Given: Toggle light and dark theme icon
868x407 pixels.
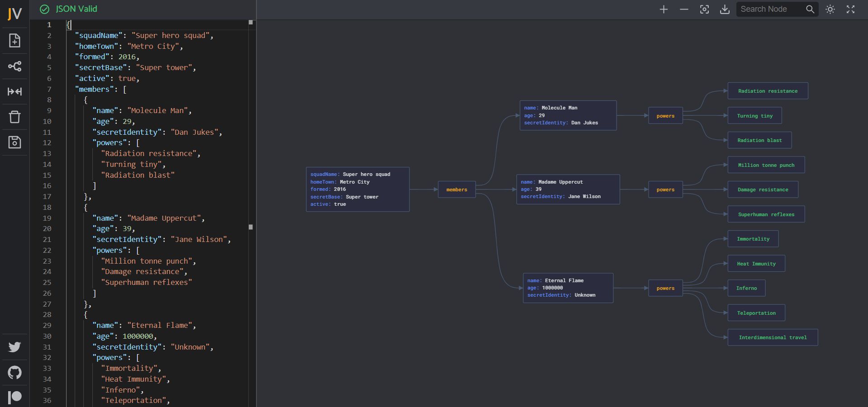Looking at the screenshot, I should click(830, 9).
